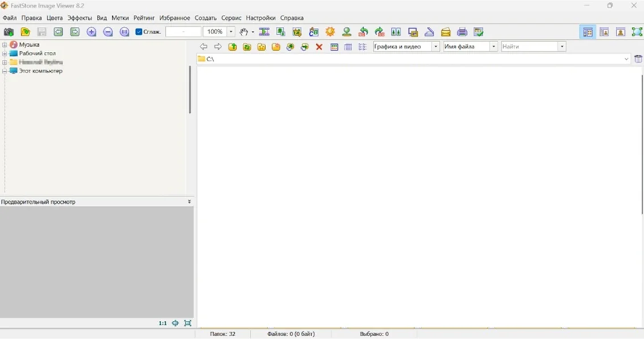Print using the printer icon
The image size is (644, 339).
pos(462,31)
